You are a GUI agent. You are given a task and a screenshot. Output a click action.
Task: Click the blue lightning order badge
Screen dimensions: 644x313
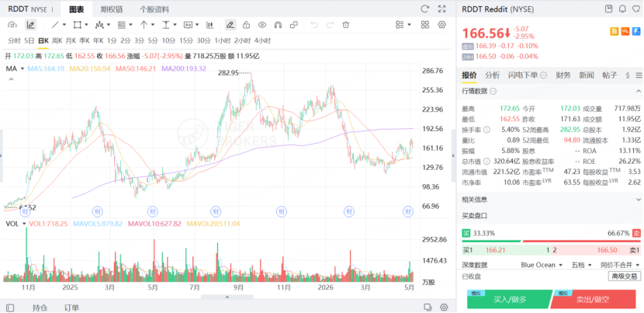pos(636,31)
